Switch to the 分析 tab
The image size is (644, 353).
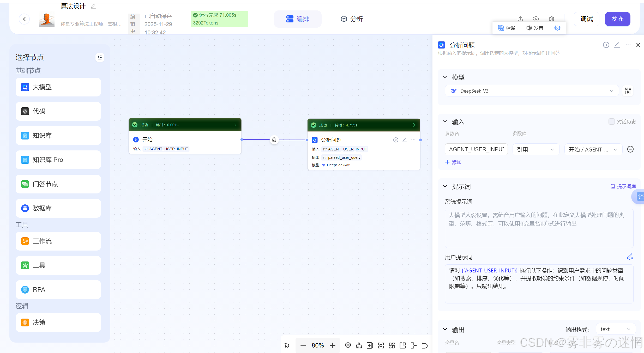click(352, 19)
